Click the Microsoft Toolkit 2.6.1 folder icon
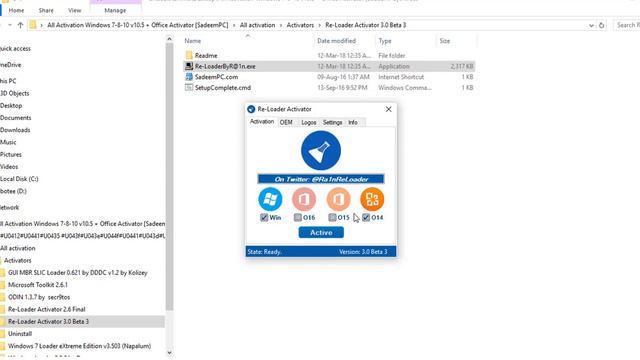 coord(2,284)
